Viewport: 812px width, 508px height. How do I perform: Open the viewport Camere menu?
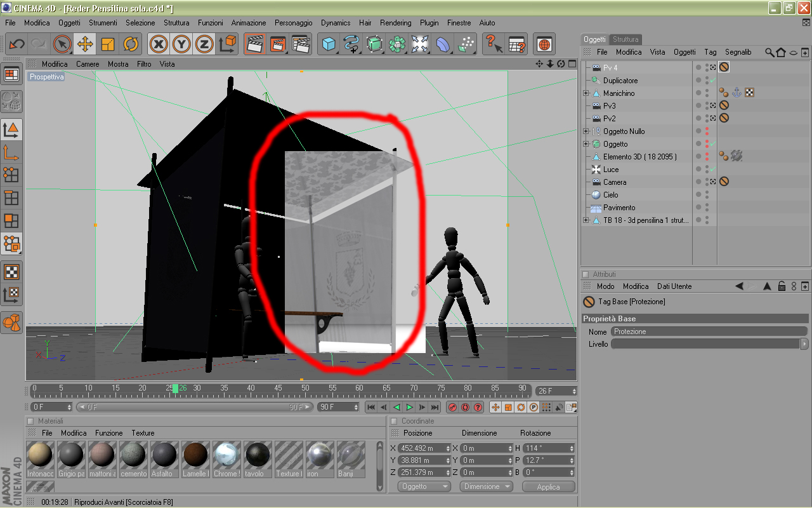pyautogui.click(x=88, y=64)
